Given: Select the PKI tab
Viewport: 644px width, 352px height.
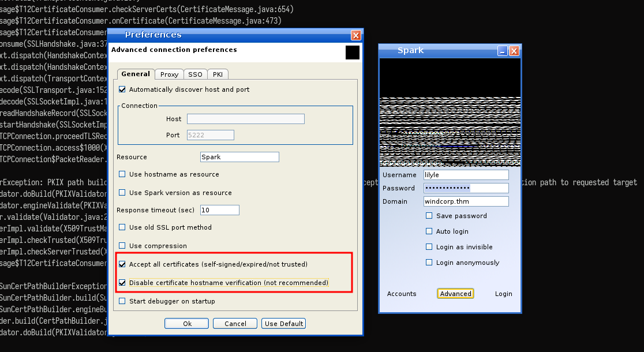Looking at the screenshot, I should 218,74.
